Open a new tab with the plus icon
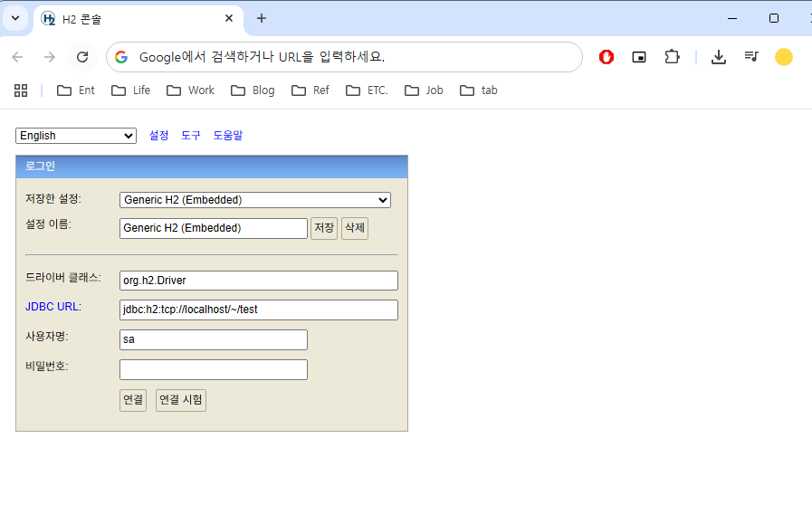This screenshot has width=812, height=505. coord(262,19)
